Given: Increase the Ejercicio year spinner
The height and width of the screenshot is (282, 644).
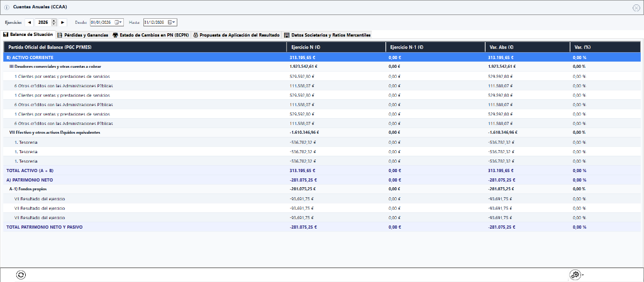Looking at the screenshot, I should coord(54,21).
